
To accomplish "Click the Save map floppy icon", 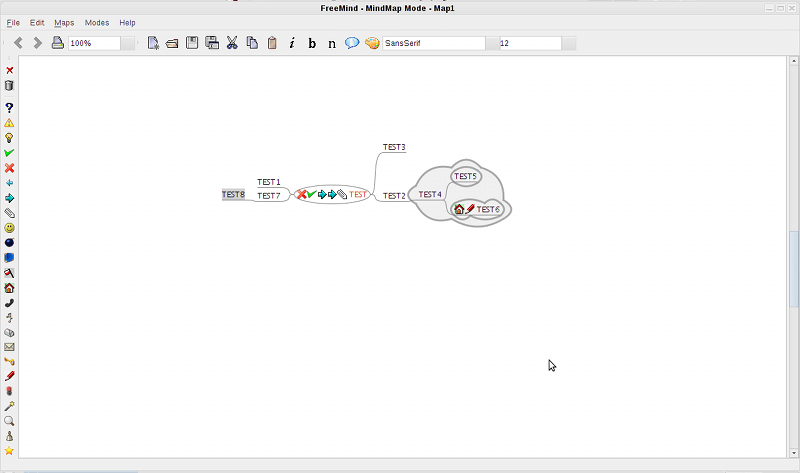I will 192,43.
